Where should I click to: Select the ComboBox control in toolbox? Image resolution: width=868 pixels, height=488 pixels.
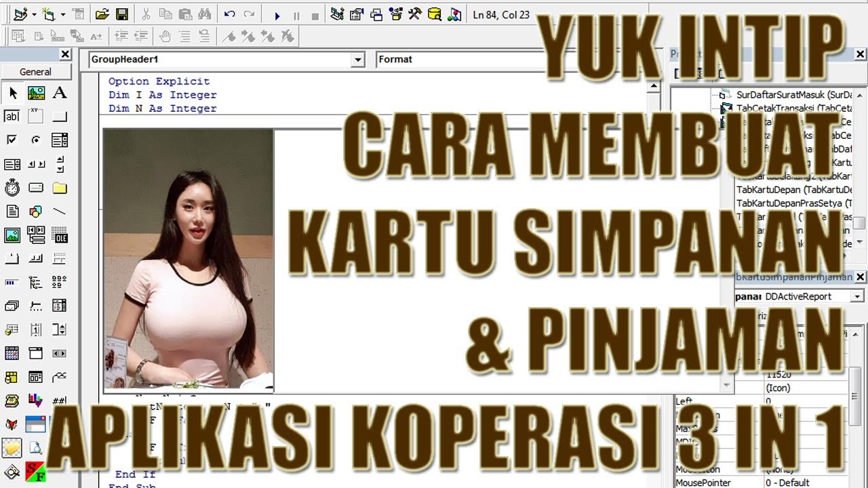60,140
